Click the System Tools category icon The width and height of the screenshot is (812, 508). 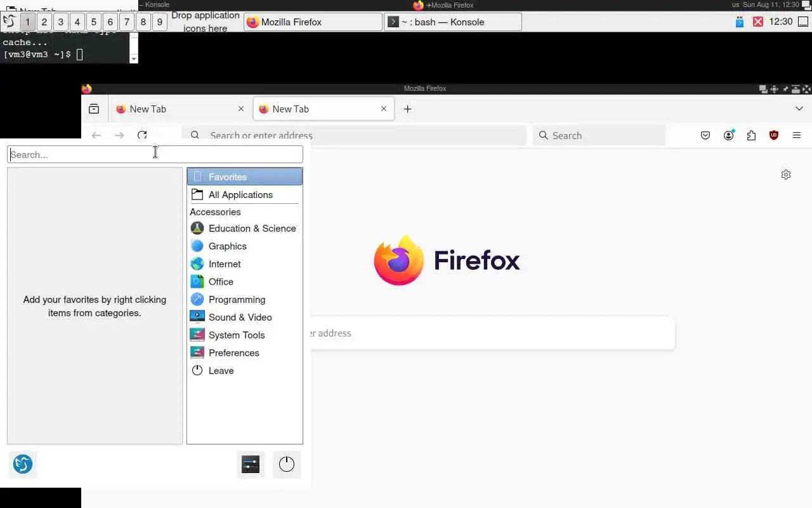point(197,335)
